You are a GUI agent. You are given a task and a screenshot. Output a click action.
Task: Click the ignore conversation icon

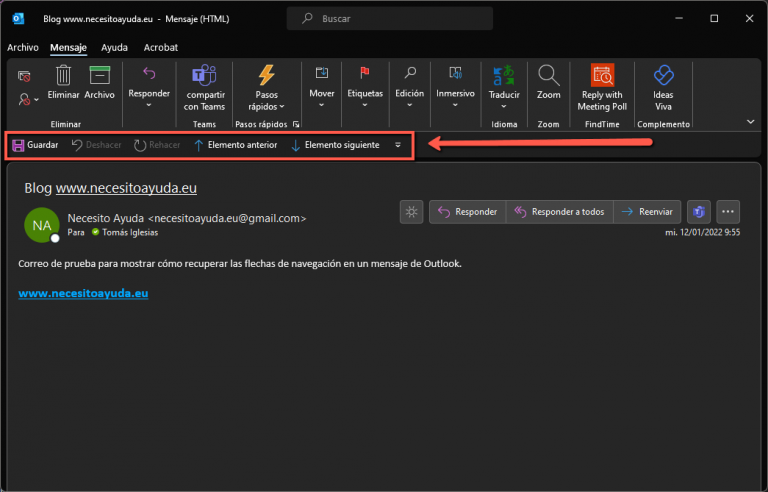coord(24,76)
